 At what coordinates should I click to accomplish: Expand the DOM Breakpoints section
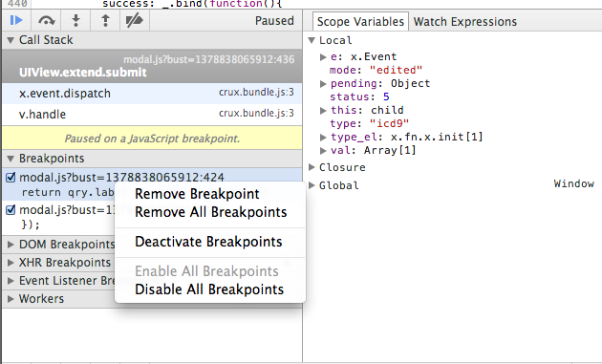(x=11, y=245)
